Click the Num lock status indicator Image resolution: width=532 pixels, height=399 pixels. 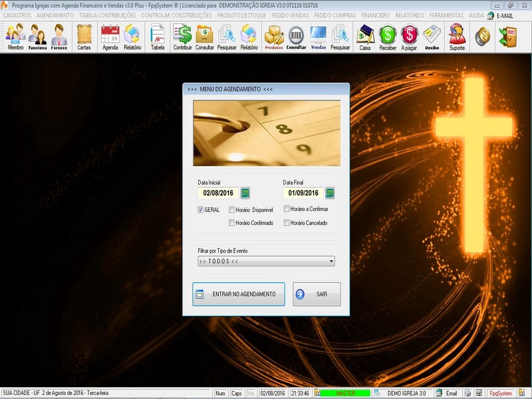[221, 393]
